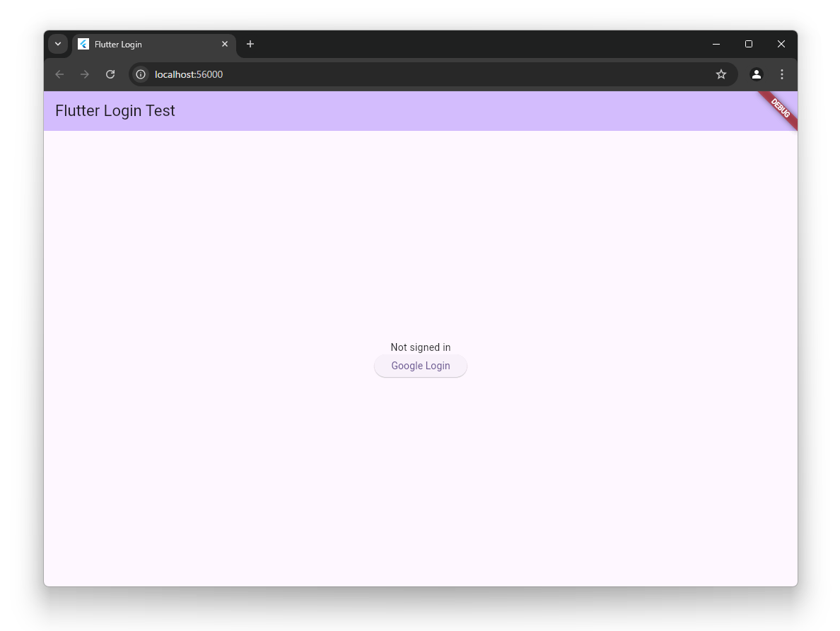Click the Flutter Login Test title

(115, 110)
